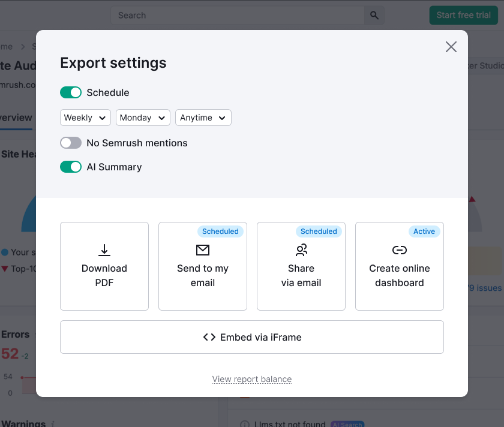Click the link icon for online dashboard
The width and height of the screenshot is (504, 427).
pos(400,250)
